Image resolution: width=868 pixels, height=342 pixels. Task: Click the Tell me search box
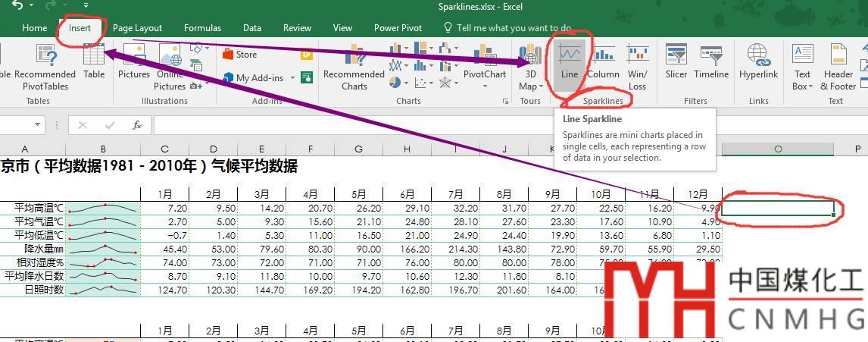coord(514,28)
